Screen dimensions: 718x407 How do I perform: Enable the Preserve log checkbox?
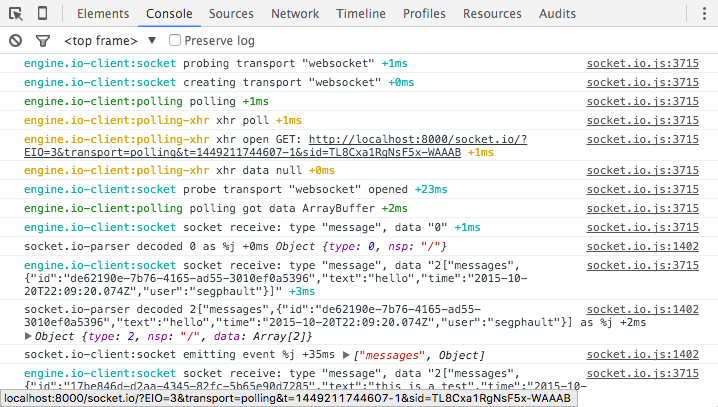pos(175,41)
